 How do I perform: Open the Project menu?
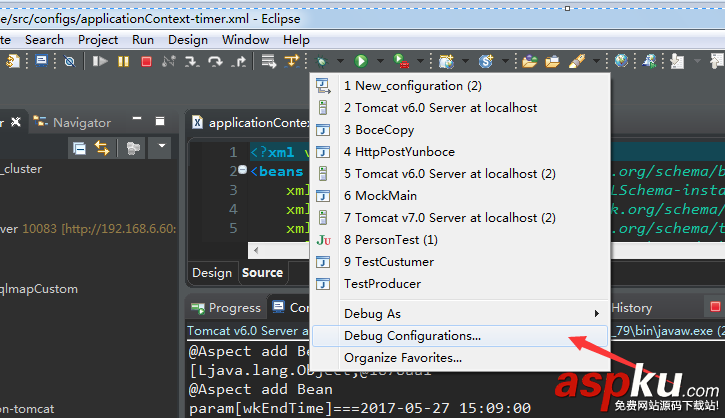(98, 40)
